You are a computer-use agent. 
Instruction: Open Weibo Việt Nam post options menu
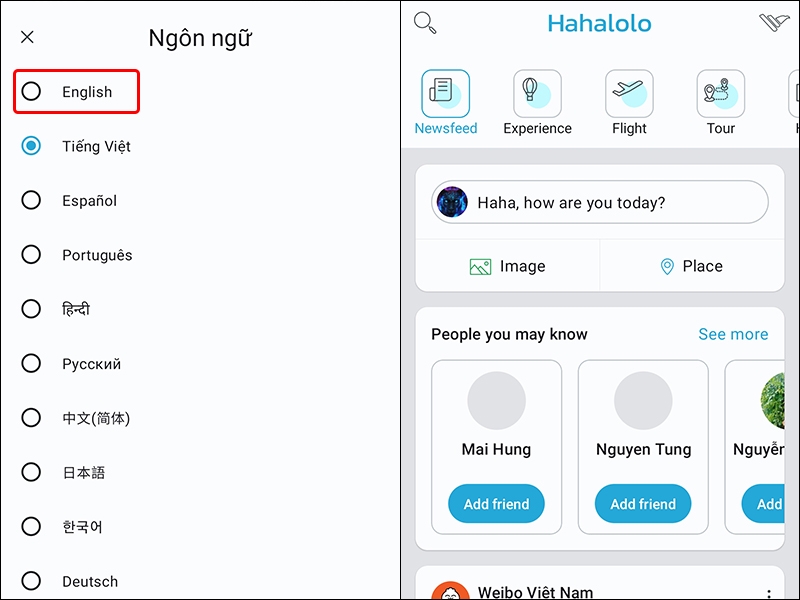pos(768,593)
